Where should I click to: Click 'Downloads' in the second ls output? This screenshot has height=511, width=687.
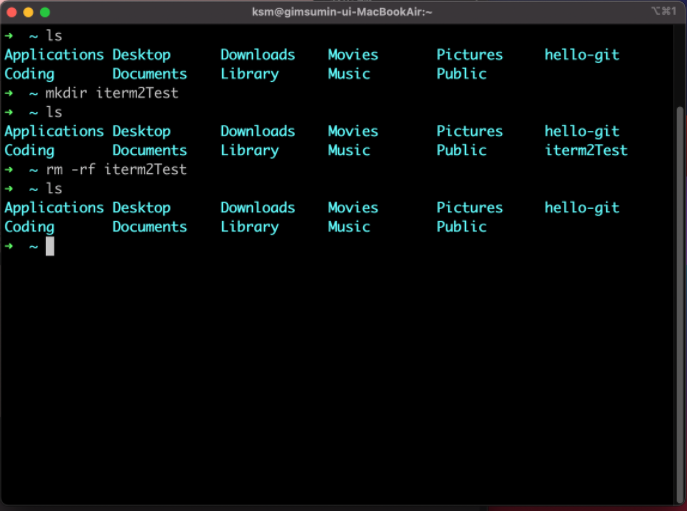tap(258, 131)
